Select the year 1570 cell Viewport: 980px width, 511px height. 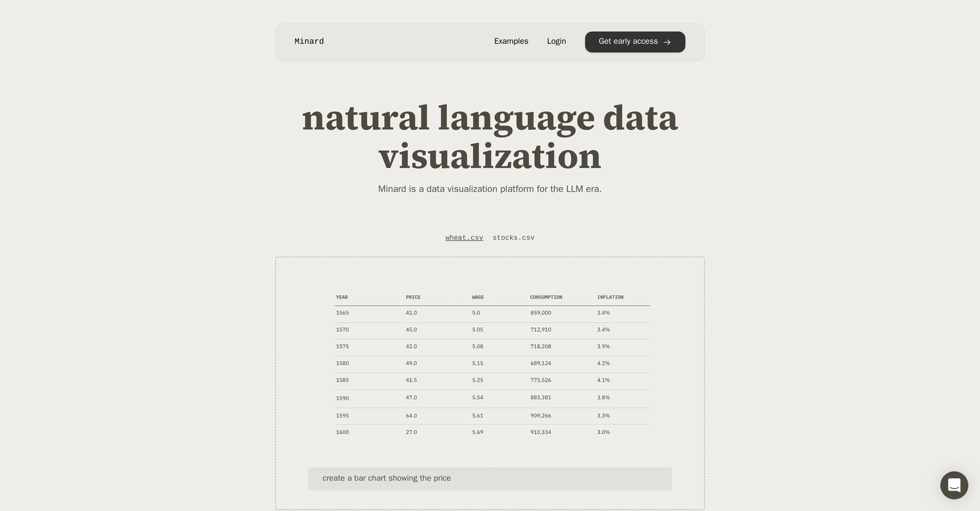coord(342,330)
